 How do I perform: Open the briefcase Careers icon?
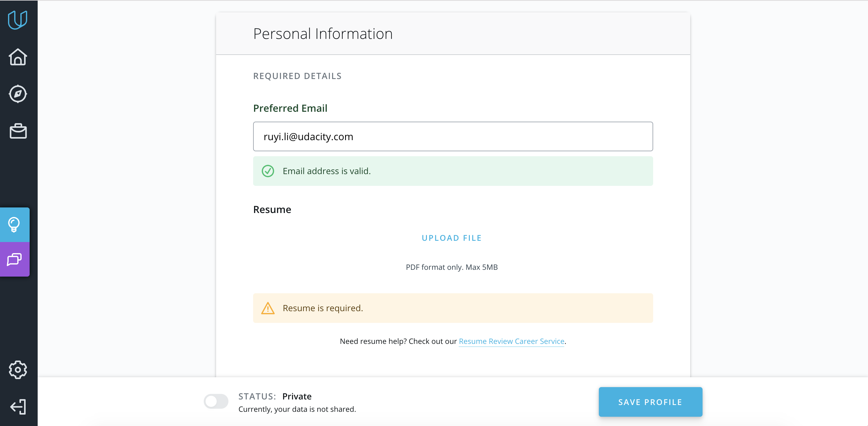point(18,131)
